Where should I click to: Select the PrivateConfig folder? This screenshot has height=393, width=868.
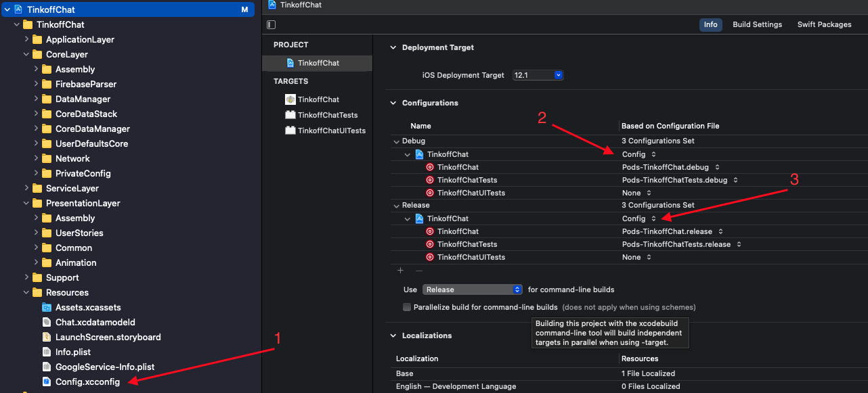point(83,173)
